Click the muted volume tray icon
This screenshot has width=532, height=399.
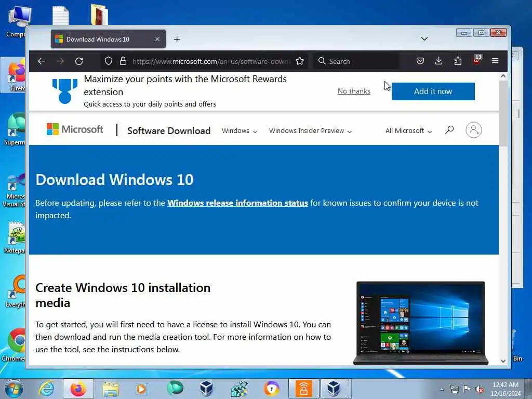click(480, 390)
